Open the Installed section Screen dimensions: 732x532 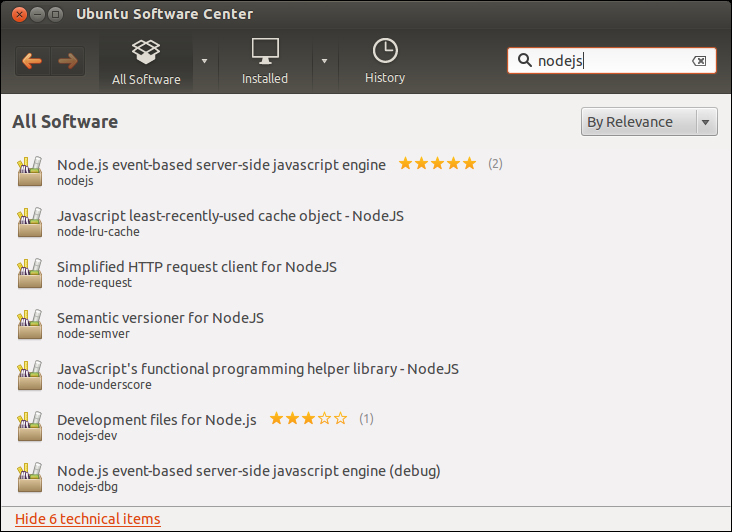point(265,62)
